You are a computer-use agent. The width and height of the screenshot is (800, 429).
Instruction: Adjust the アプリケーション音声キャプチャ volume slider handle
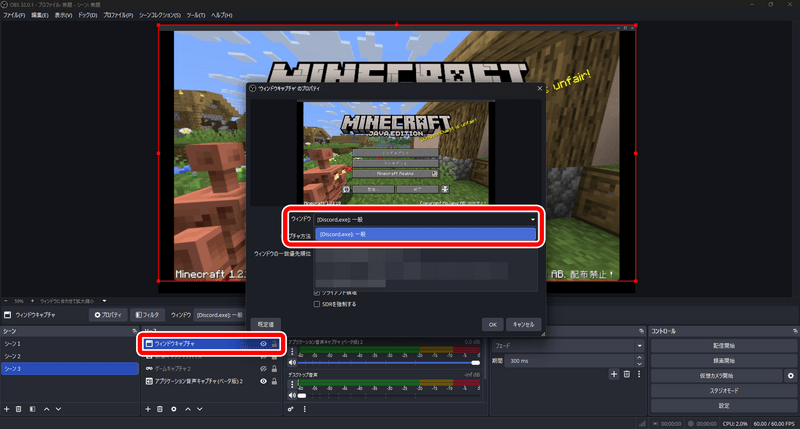(476, 363)
